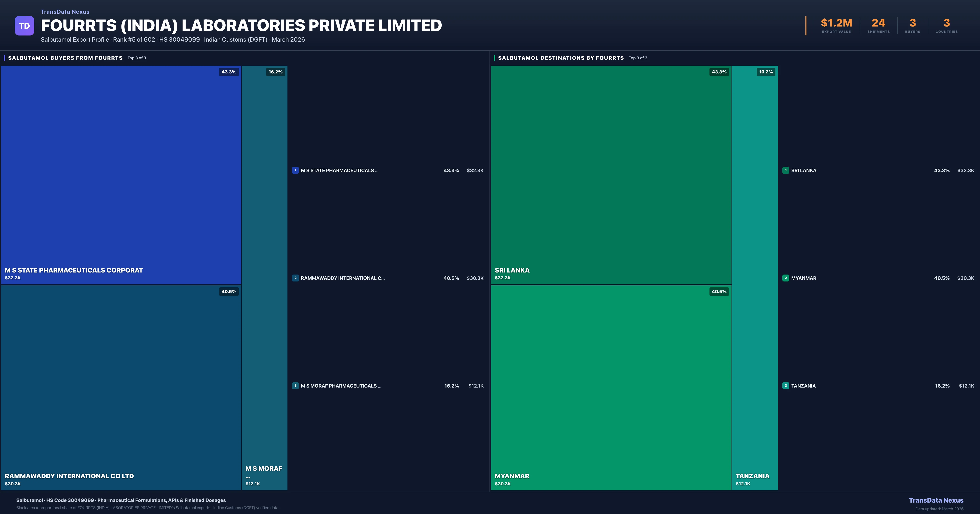The height and width of the screenshot is (514, 980).
Task: Click rank 1 badge beside M S State Pharmaceuticals
Action: point(295,170)
